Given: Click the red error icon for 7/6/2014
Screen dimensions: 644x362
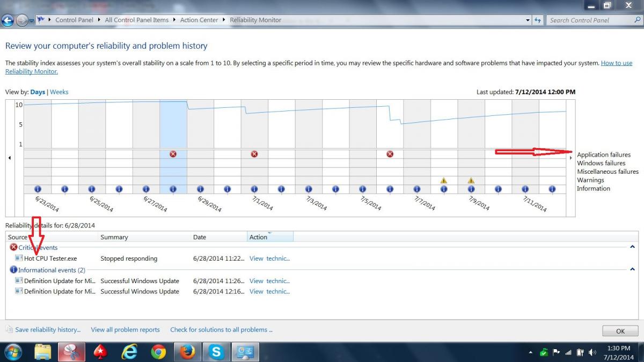Looking at the screenshot, I should click(390, 154).
